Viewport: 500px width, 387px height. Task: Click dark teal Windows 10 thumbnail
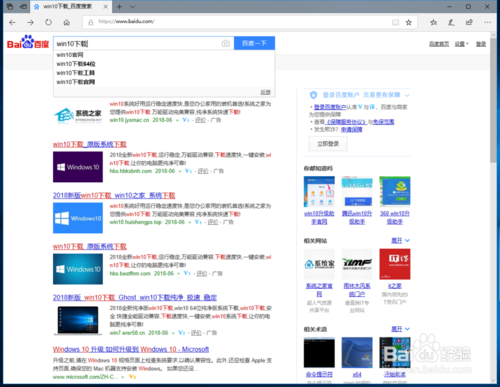[x=78, y=269]
